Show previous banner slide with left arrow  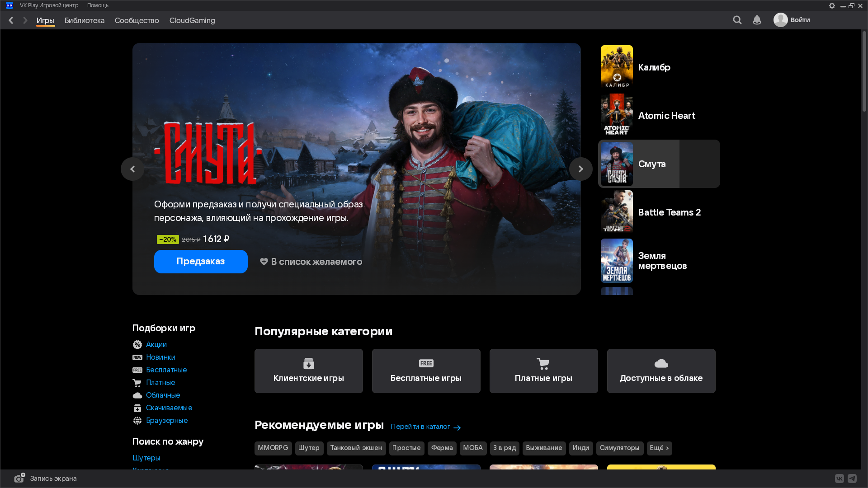[132, 169]
